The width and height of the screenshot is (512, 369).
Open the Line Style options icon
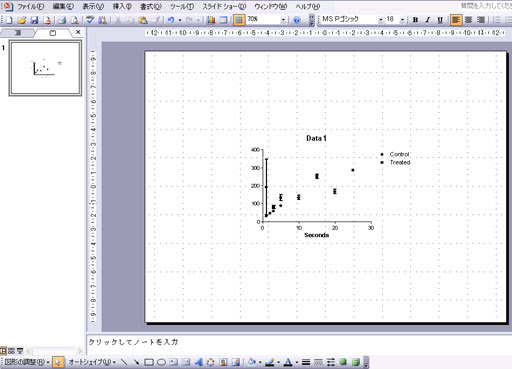(x=306, y=362)
